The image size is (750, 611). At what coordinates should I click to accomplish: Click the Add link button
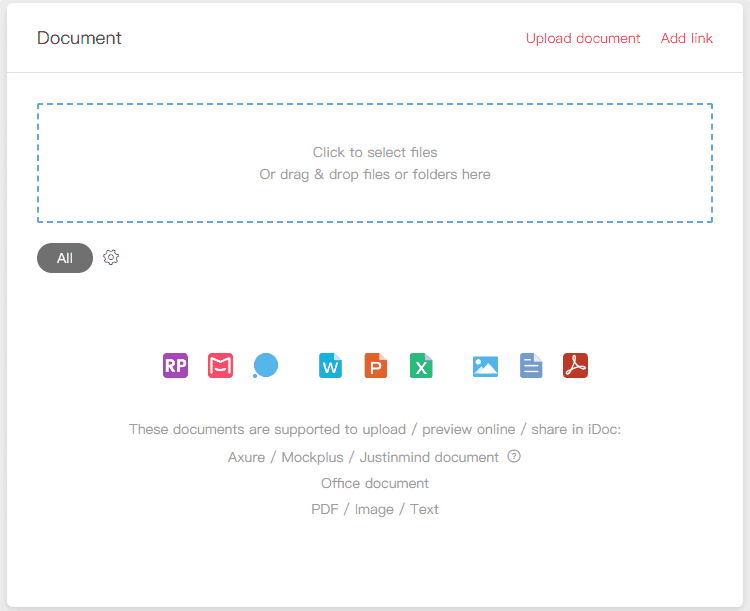click(x=686, y=38)
